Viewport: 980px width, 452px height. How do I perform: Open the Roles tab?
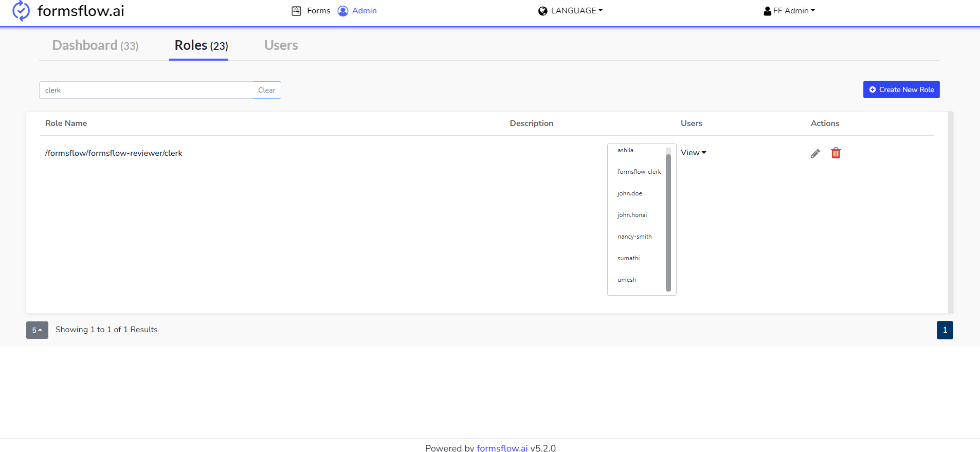(201, 45)
